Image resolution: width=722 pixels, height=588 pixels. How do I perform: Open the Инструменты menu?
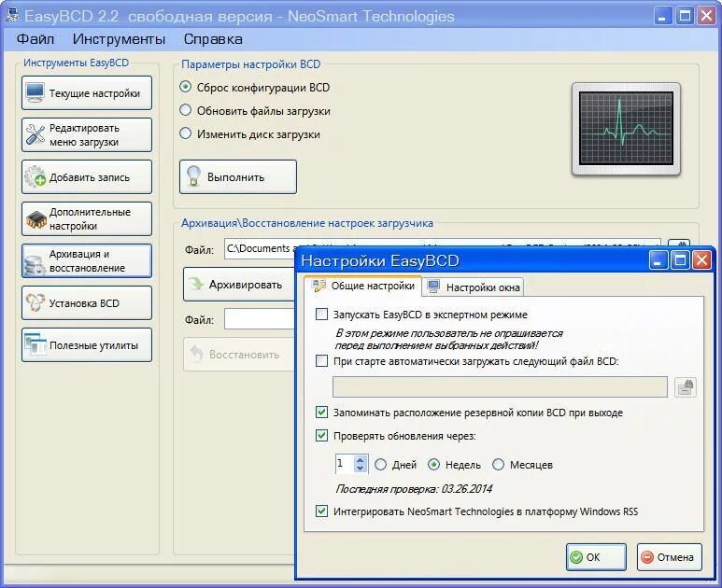(x=119, y=39)
